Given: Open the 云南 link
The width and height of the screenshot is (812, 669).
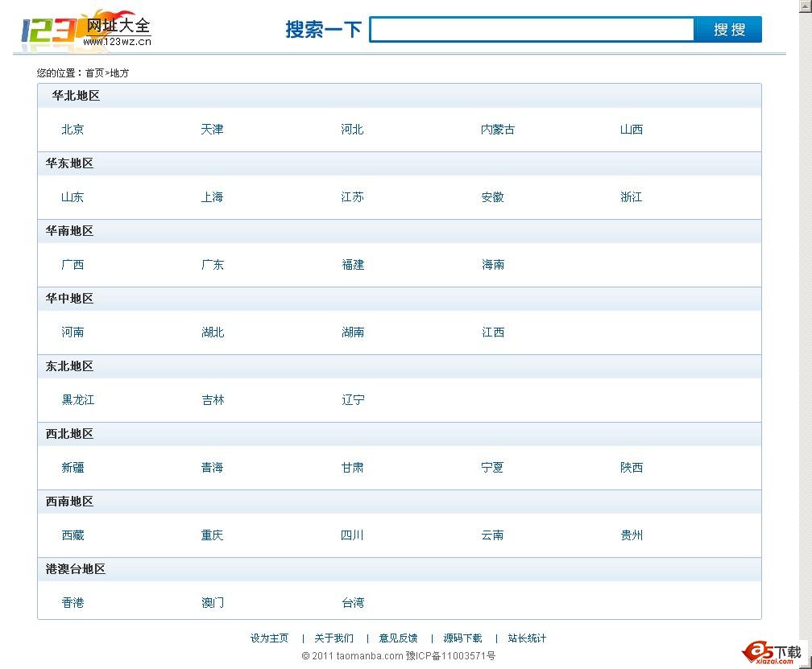Looking at the screenshot, I should (492, 535).
